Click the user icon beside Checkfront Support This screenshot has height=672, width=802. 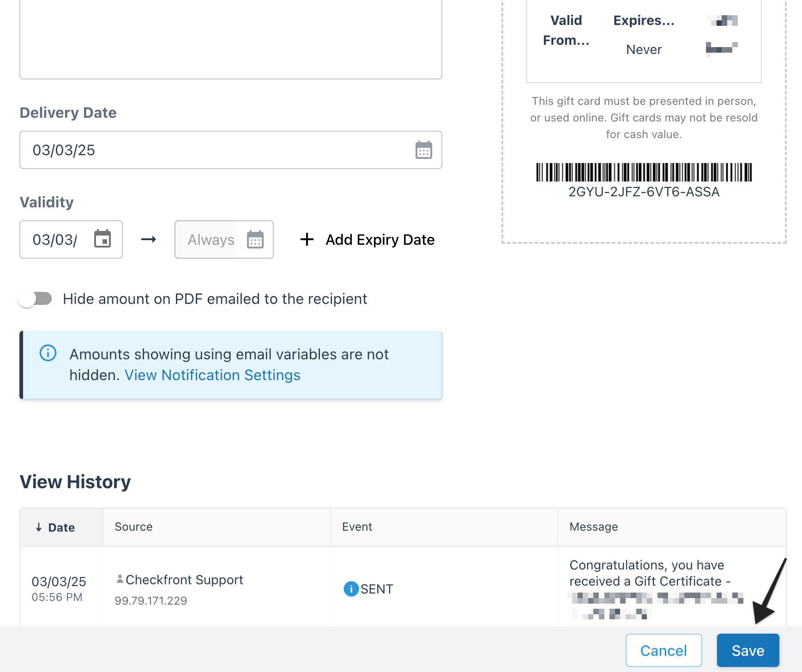pos(120,579)
